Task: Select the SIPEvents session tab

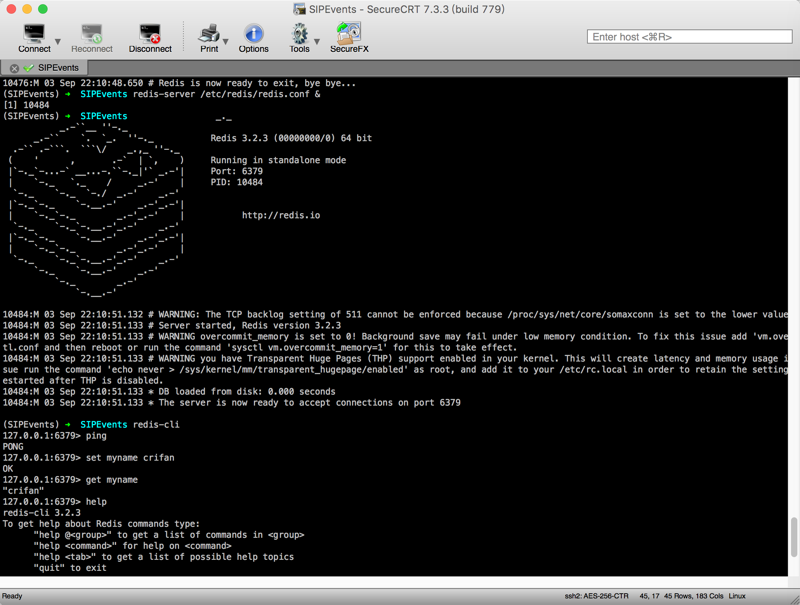Action: (x=44, y=68)
